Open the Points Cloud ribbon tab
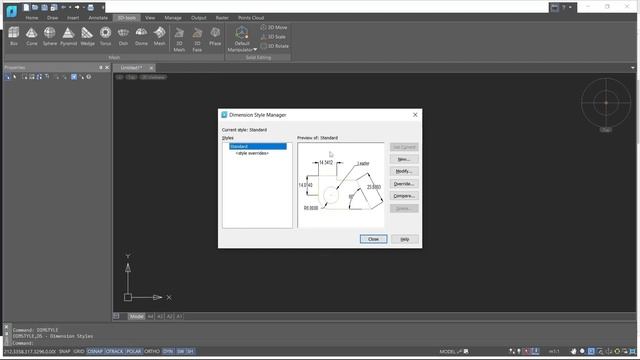 point(251,18)
